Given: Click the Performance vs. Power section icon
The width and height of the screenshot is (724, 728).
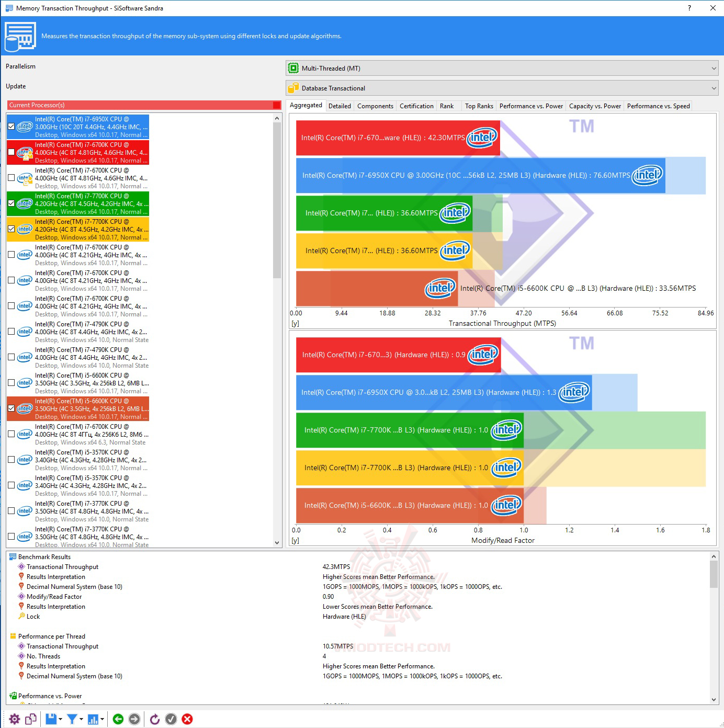Looking at the screenshot, I should tap(13, 696).
